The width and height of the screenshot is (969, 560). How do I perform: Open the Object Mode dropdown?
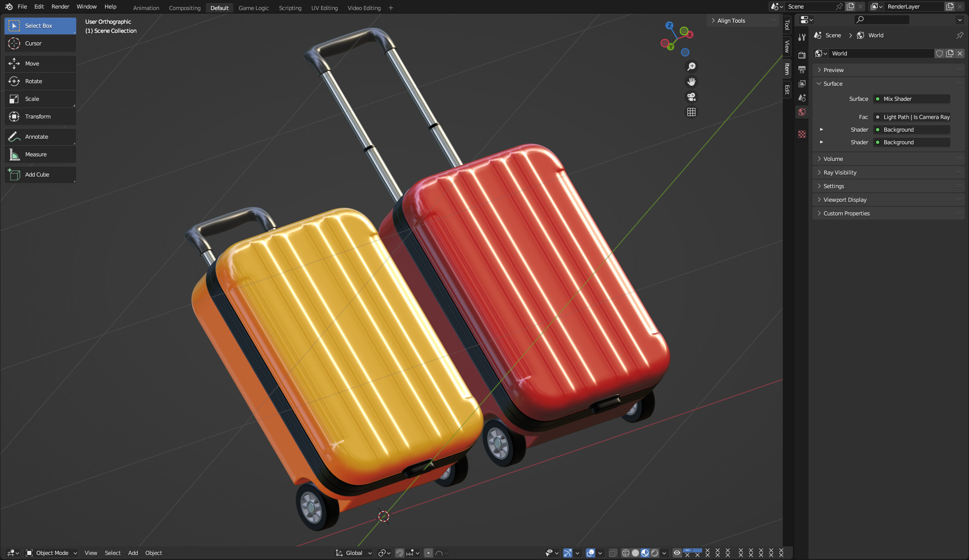[x=51, y=553]
